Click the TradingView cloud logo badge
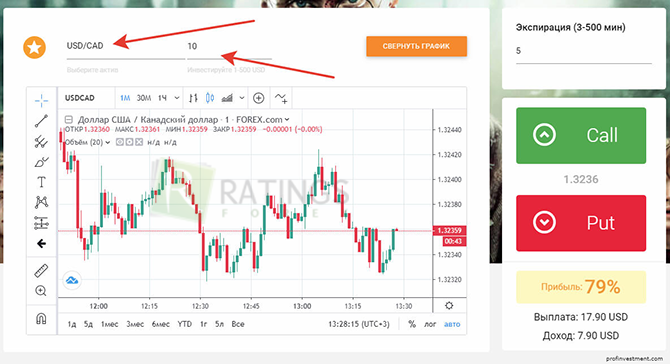This screenshot has width=670, height=364. point(72,280)
